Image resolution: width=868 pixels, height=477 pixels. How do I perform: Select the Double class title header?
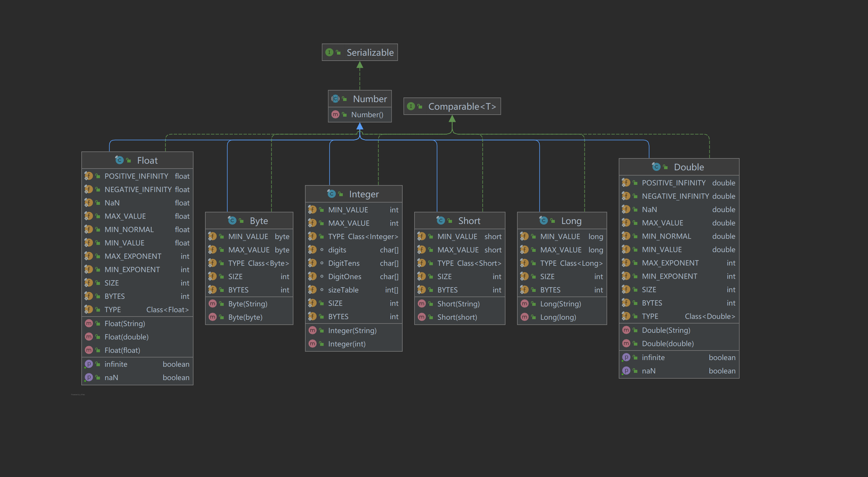point(688,167)
